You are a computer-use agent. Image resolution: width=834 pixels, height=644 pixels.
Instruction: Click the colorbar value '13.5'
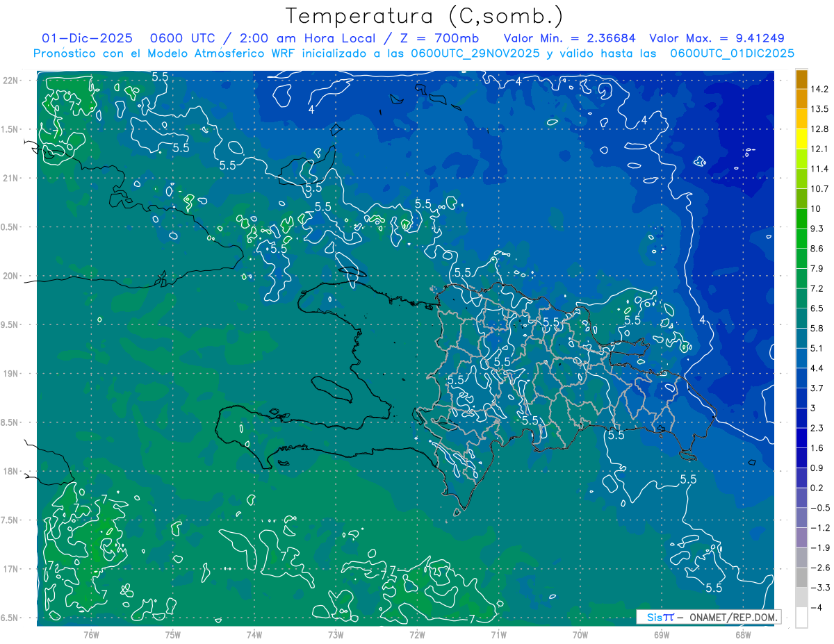click(821, 109)
